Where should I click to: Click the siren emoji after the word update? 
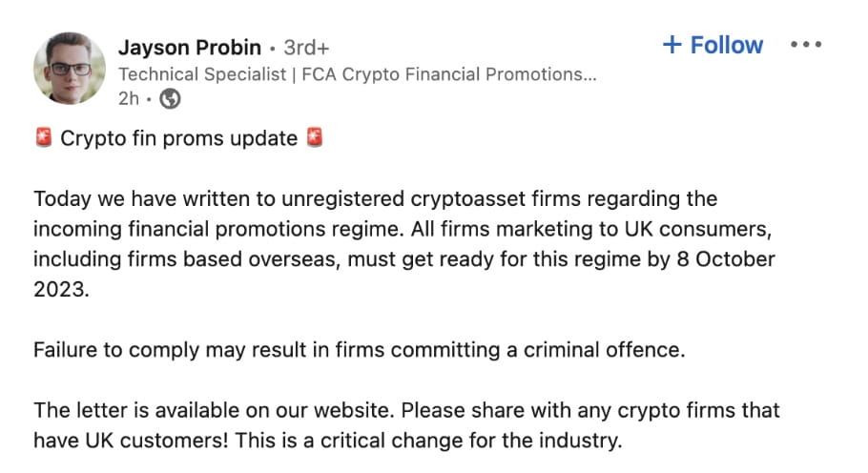[x=315, y=138]
